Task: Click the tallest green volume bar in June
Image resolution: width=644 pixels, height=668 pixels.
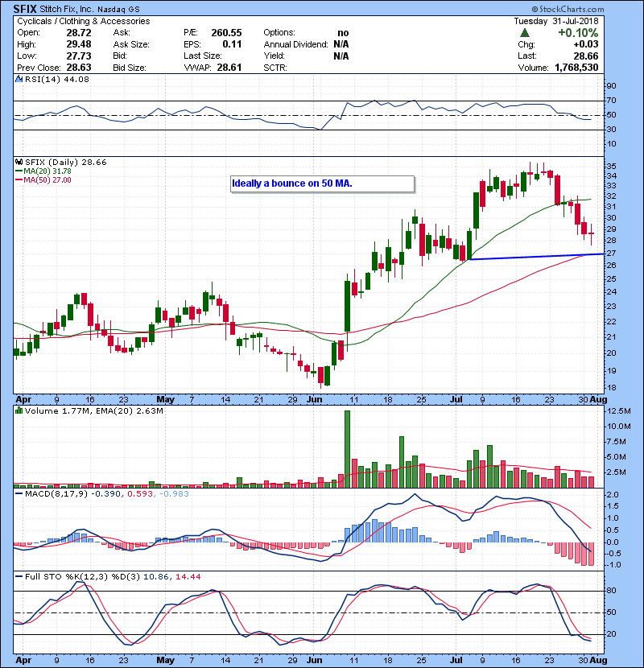Action: click(x=348, y=449)
